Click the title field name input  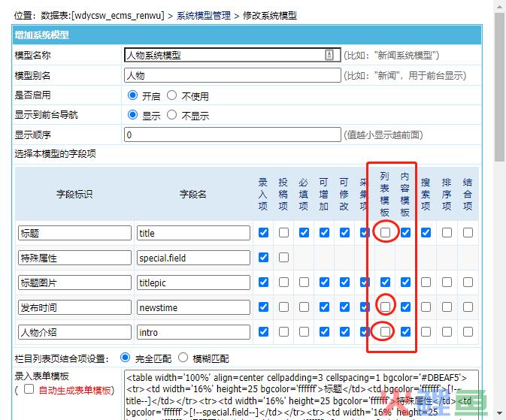(194, 233)
